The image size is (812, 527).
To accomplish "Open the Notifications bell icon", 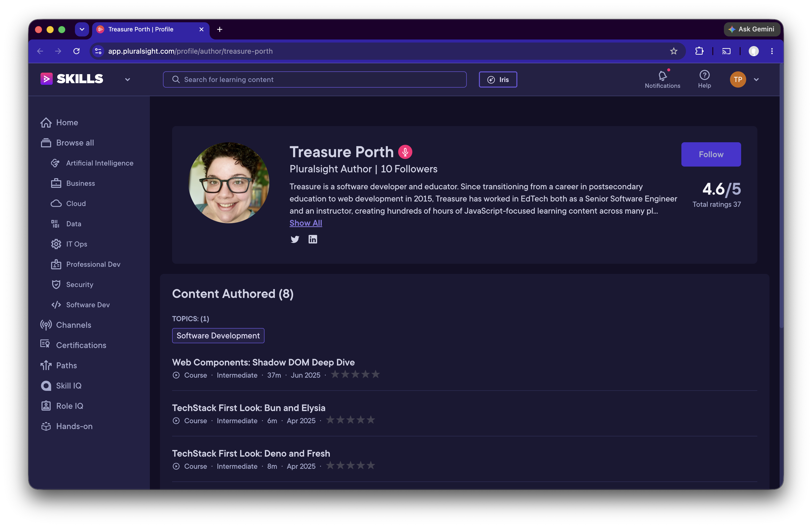I will tap(663, 75).
